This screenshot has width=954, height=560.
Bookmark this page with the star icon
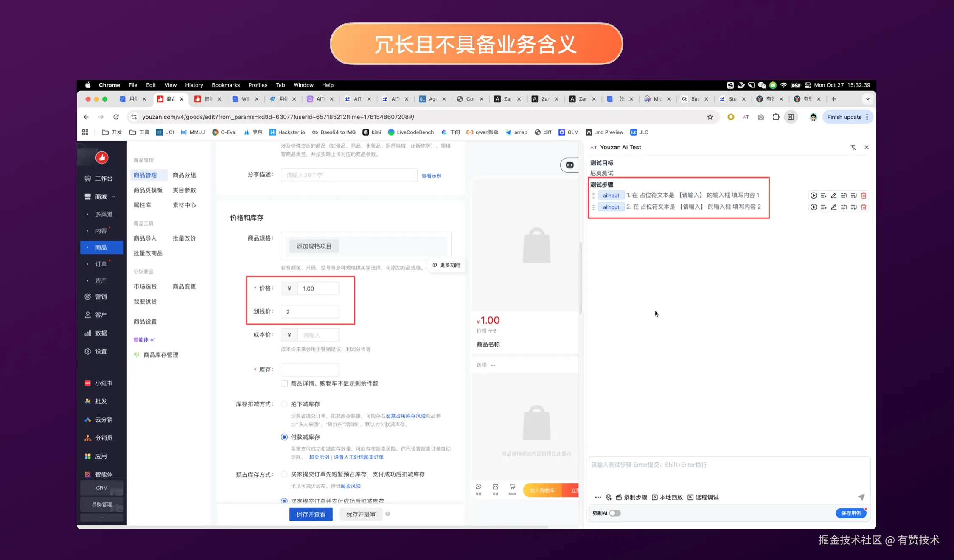[x=710, y=117]
